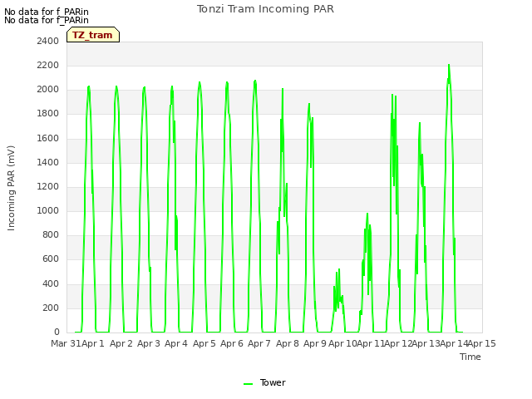The image size is (532, 399).
Task: Click the chart title Tonzi Tram Incoming PAR
Action: [265, 9]
